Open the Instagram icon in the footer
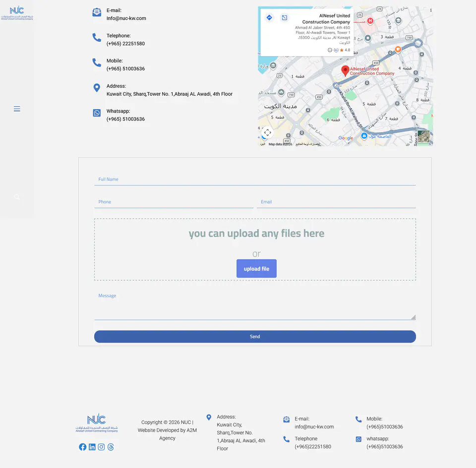Screen dimensions: 476x468 pyautogui.click(x=101, y=447)
